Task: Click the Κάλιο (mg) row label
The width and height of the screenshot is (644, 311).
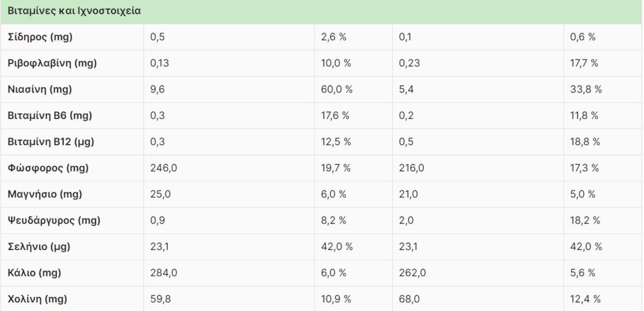Action: tap(34, 273)
